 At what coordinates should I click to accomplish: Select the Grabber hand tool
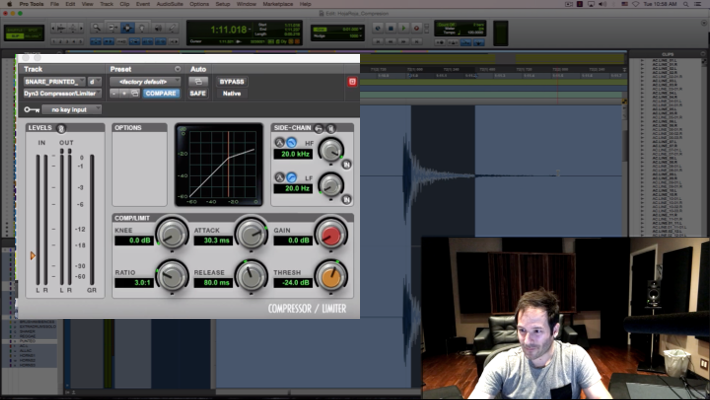pyautogui.click(x=142, y=28)
